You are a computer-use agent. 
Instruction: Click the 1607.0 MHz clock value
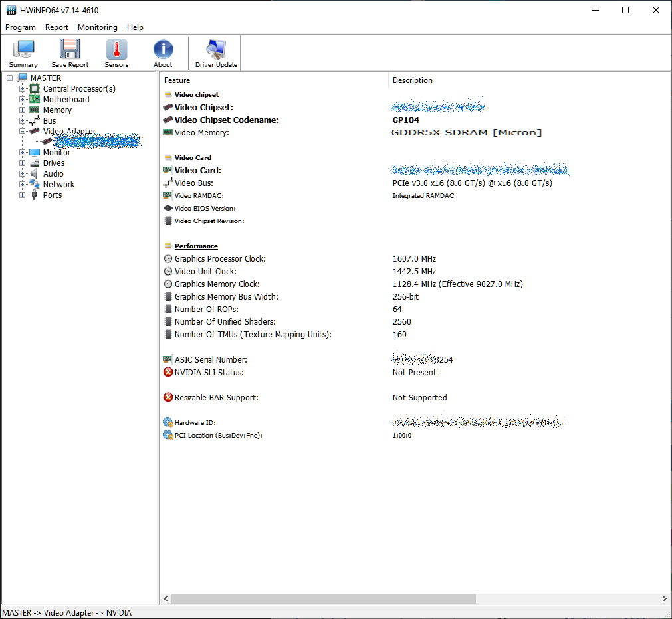[x=414, y=259]
